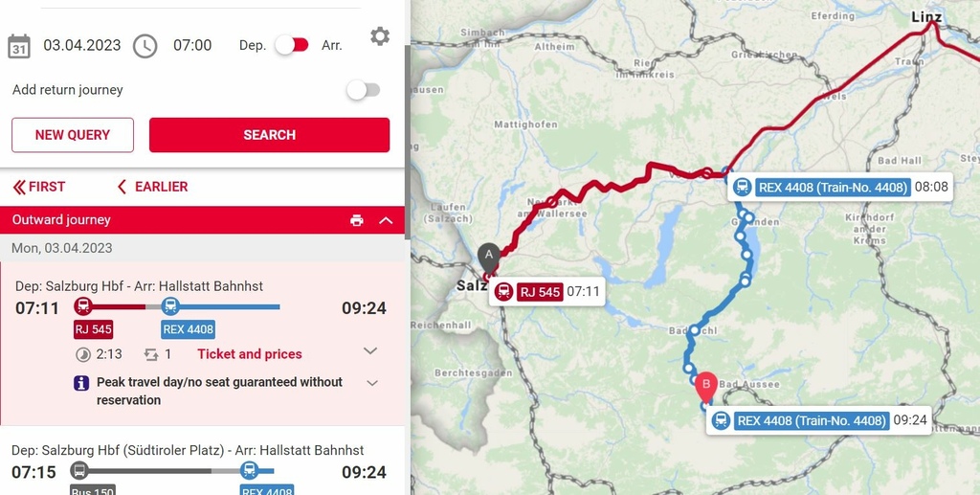The image size is (980, 495).
Task: Print the outward journey via printer icon
Action: 357,220
